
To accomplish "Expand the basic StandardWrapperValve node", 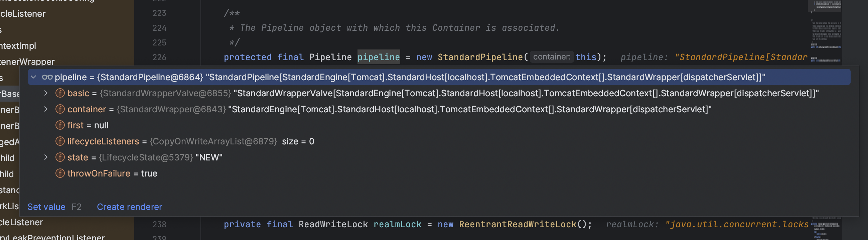I will coord(46,93).
